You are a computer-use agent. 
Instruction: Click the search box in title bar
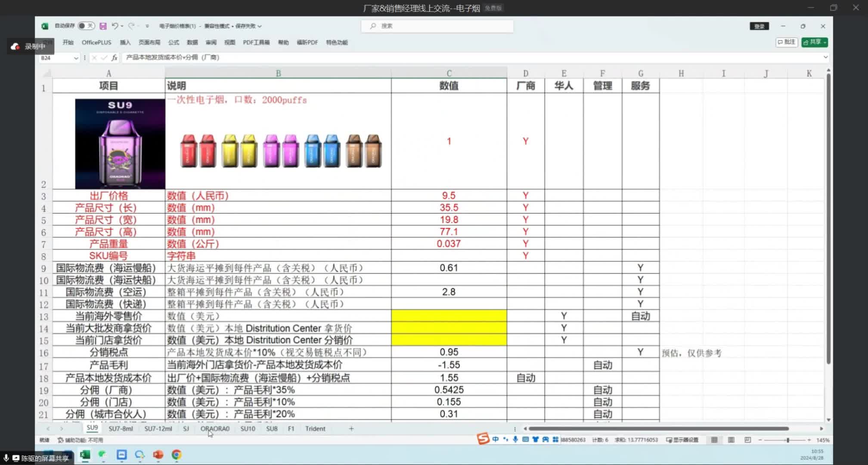pos(437,26)
